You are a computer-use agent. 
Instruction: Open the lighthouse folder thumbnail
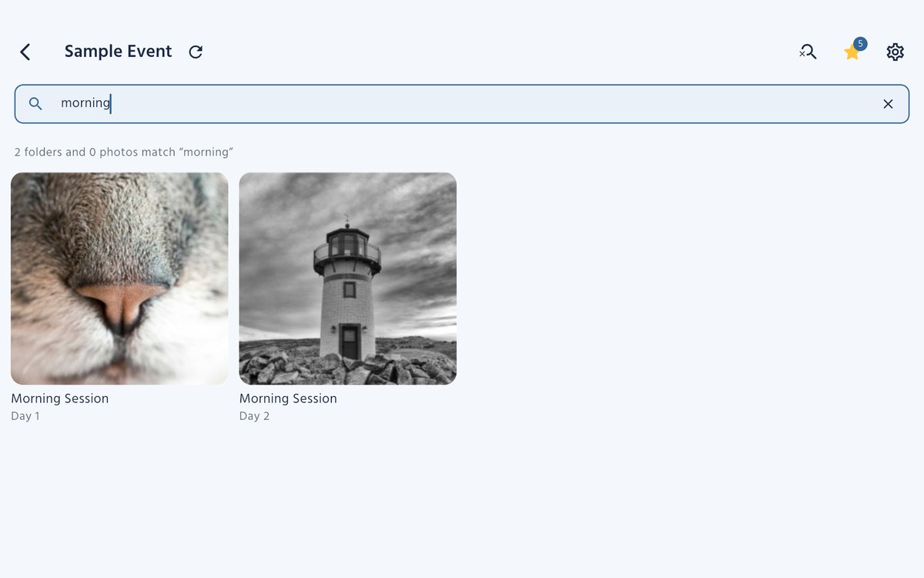[x=348, y=278]
